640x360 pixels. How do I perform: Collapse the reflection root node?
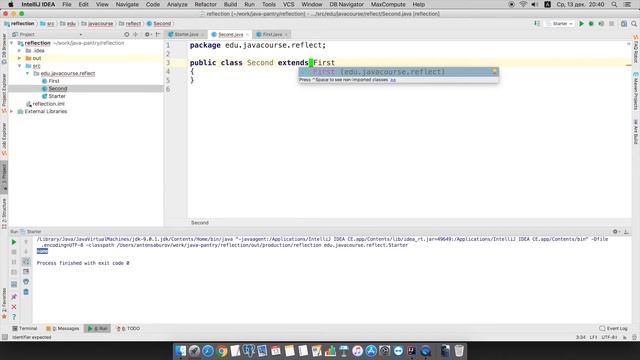(12, 43)
